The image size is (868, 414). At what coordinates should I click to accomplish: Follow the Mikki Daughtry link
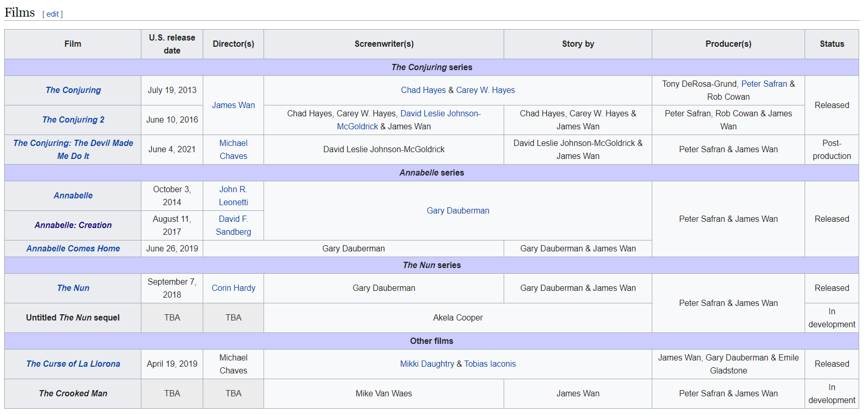click(x=427, y=364)
